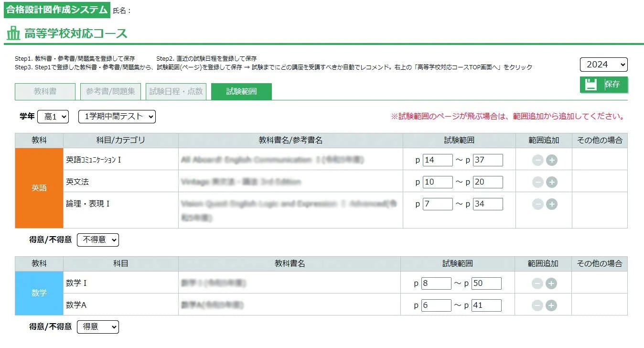Click end page field 50 for 数学Ⅰ

486,283
